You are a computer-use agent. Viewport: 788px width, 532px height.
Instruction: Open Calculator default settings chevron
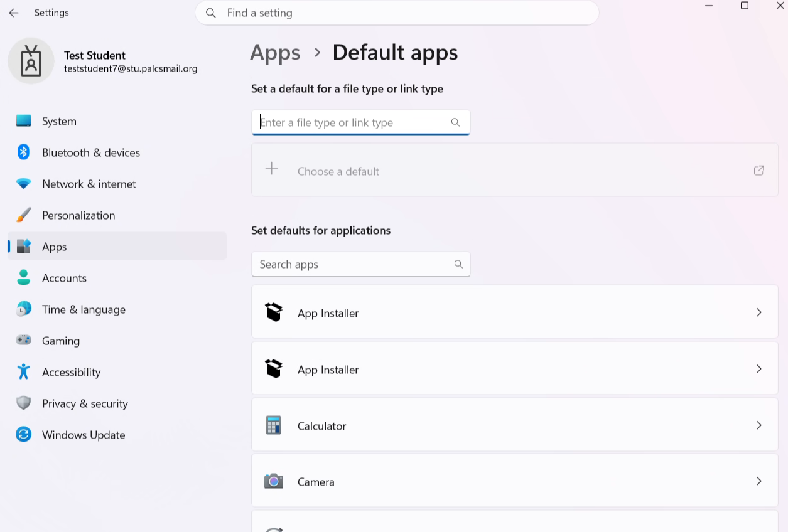(x=758, y=425)
